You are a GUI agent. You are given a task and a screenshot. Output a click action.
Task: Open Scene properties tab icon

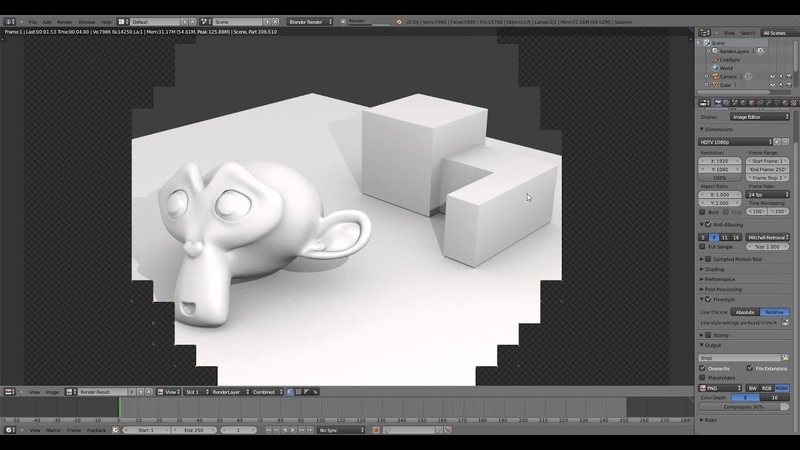735,103
